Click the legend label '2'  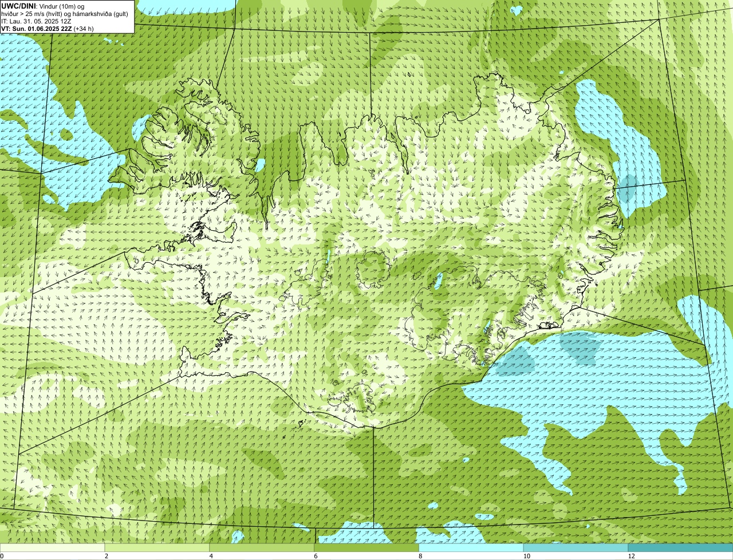107,556
